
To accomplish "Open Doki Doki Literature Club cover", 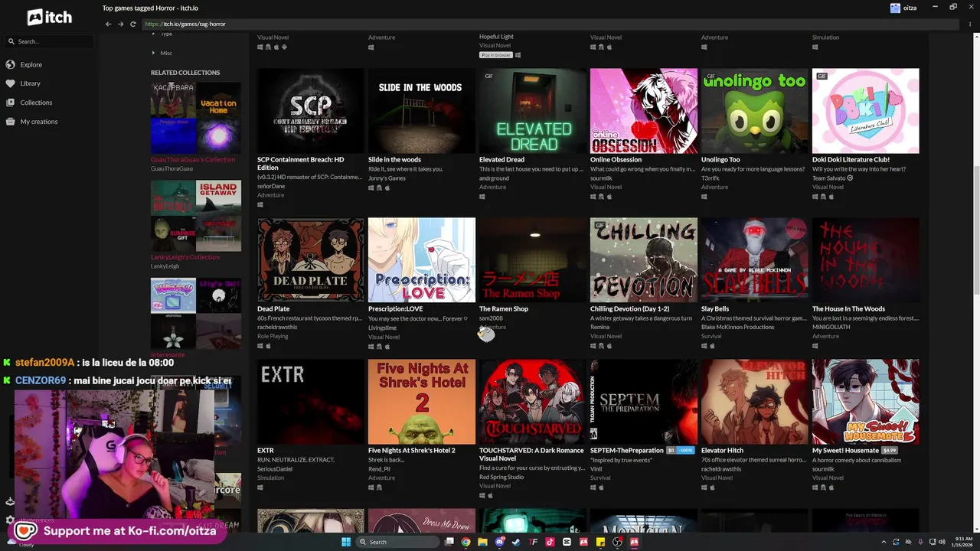I will tap(866, 111).
